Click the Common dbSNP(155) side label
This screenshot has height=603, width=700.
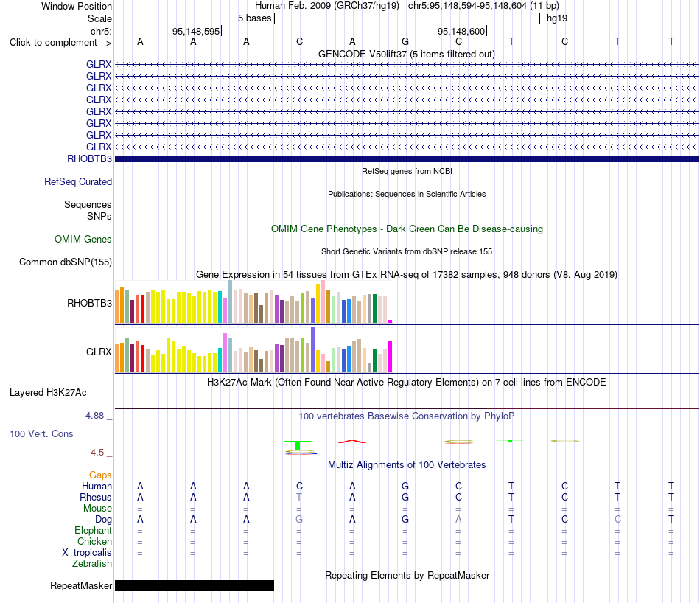(x=65, y=262)
